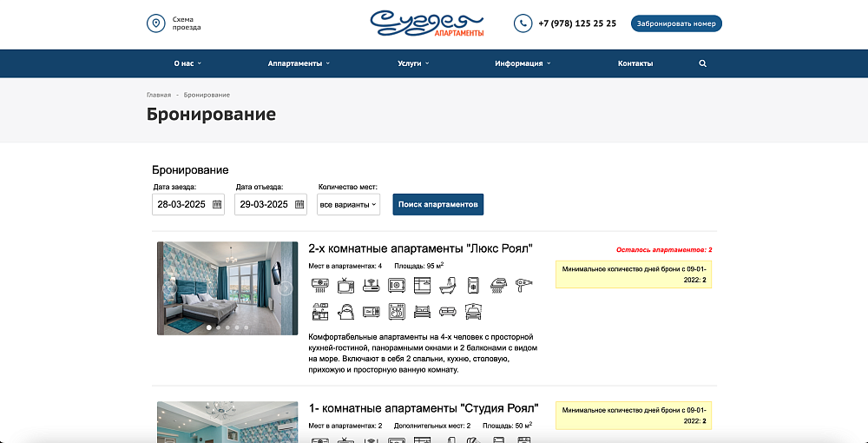868x443 pixels.
Task: Click the iron amenity icon of Люкс Роял
Action: click(x=499, y=285)
